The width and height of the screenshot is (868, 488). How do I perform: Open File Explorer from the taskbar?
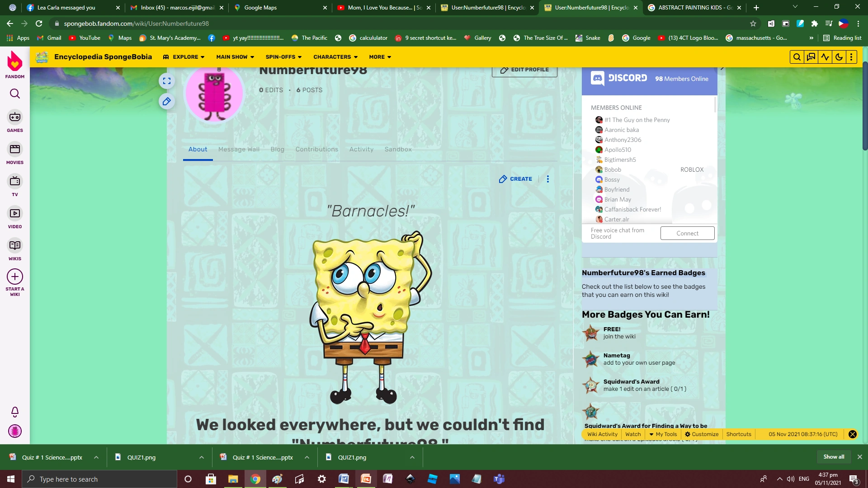pyautogui.click(x=233, y=479)
